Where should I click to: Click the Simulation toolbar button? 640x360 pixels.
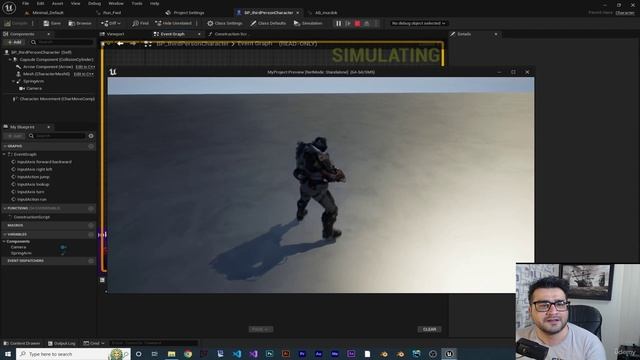coord(308,23)
